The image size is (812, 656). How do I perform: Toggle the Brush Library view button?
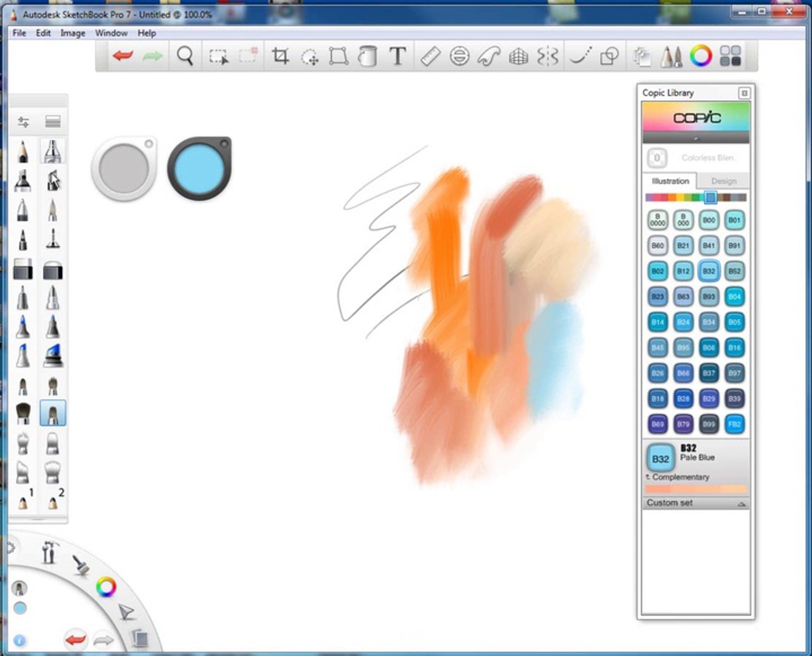coord(53,122)
